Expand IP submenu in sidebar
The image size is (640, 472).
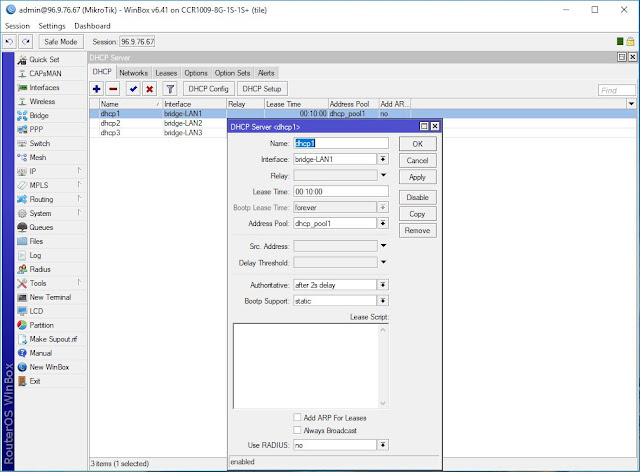coord(80,171)
